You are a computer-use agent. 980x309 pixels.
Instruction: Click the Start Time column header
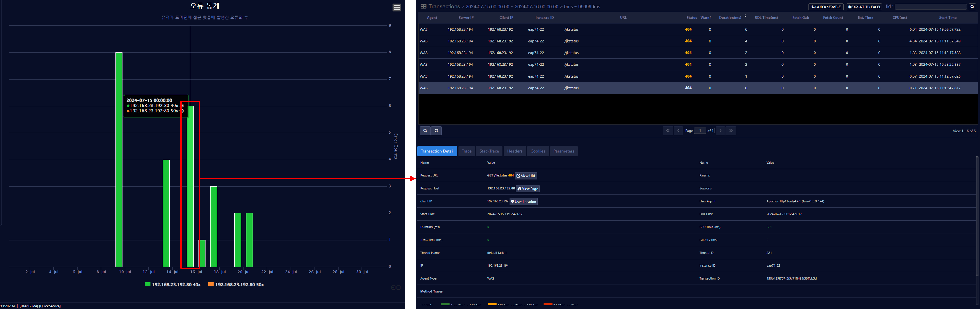[947, 18]
